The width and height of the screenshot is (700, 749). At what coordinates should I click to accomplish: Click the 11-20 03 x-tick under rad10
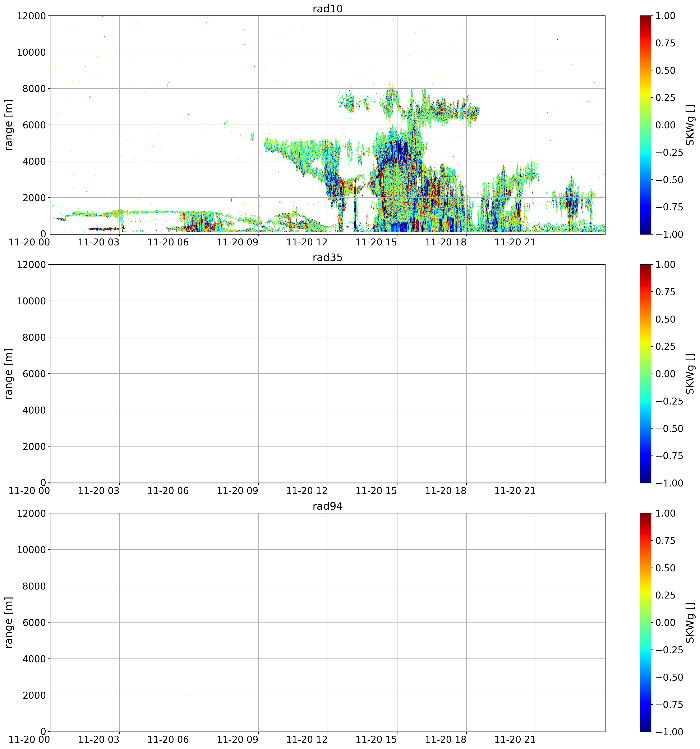click(99, 243)
